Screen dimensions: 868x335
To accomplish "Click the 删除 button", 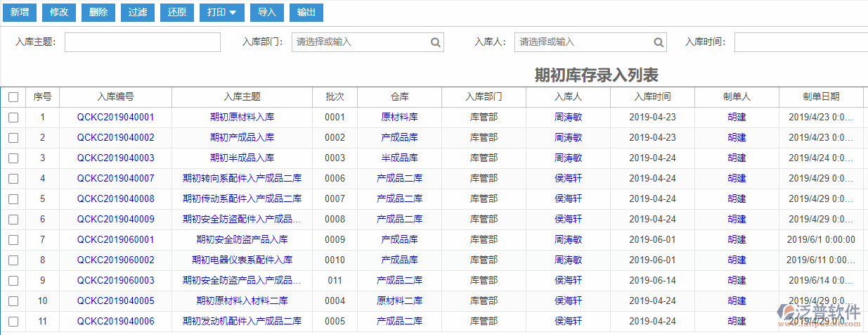I will (98, 13).
